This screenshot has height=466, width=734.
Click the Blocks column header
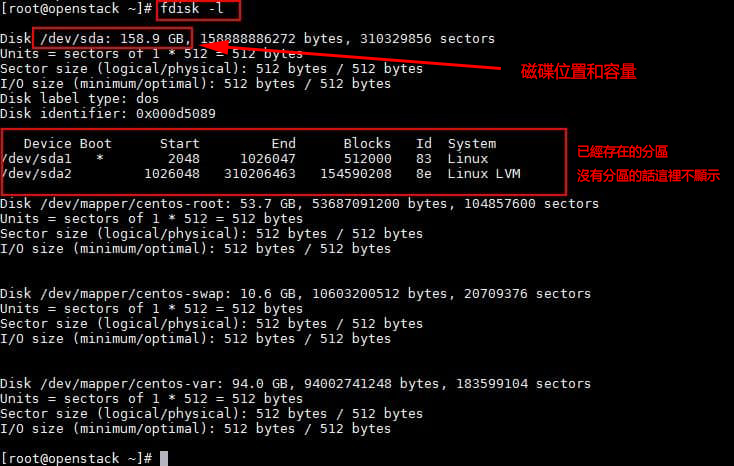coord(367,144)
